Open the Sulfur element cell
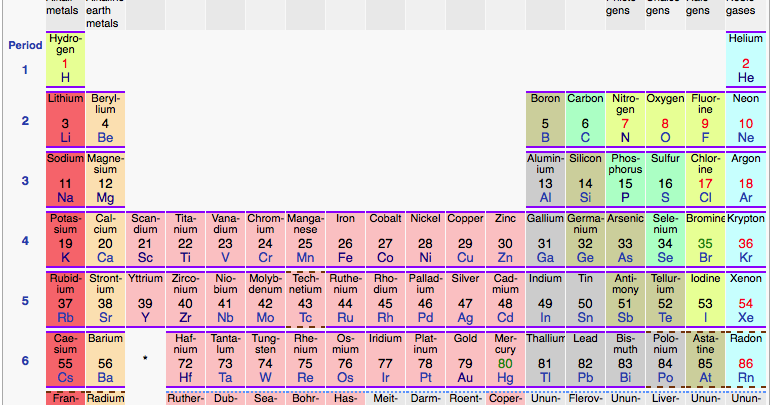The width and height of the screenshot is (773, 405). tap(665, 179)
